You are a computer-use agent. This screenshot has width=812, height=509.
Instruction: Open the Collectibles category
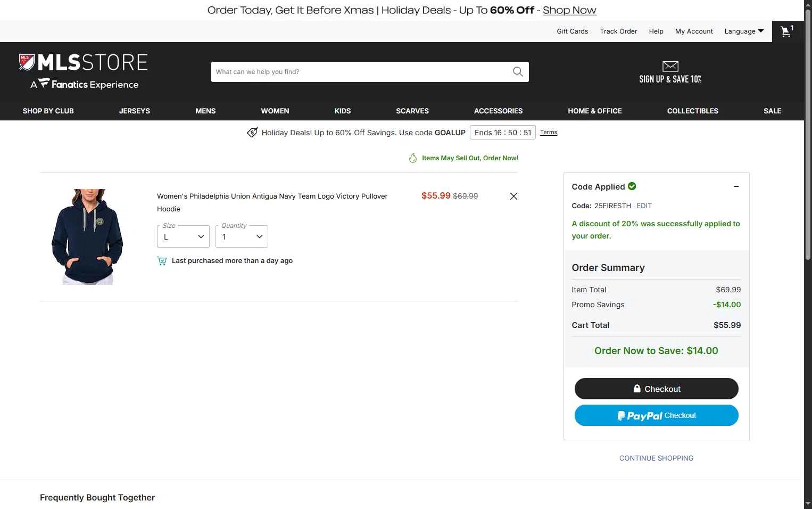point(693,111)
